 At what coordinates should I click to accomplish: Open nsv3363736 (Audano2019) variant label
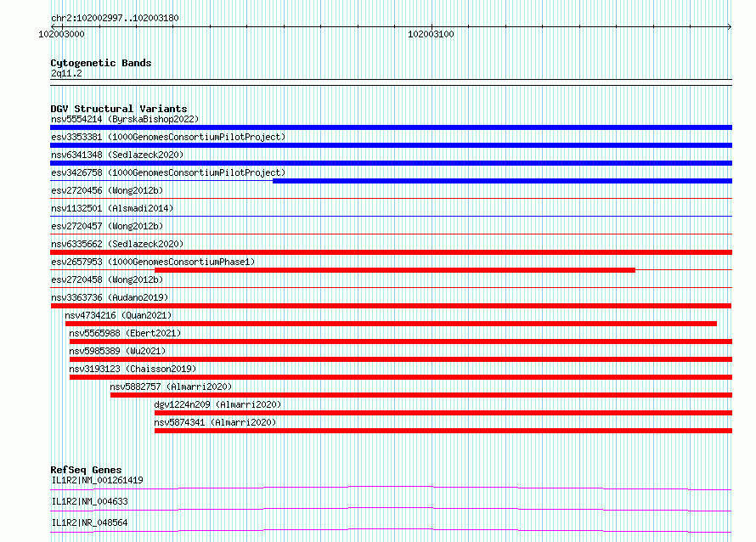coord(110,297)
